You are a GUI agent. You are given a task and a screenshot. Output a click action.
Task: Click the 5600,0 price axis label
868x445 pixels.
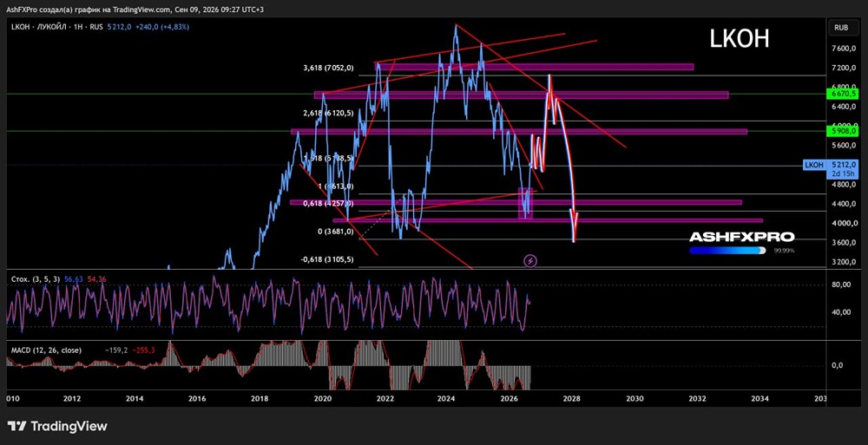pos(844,146)
